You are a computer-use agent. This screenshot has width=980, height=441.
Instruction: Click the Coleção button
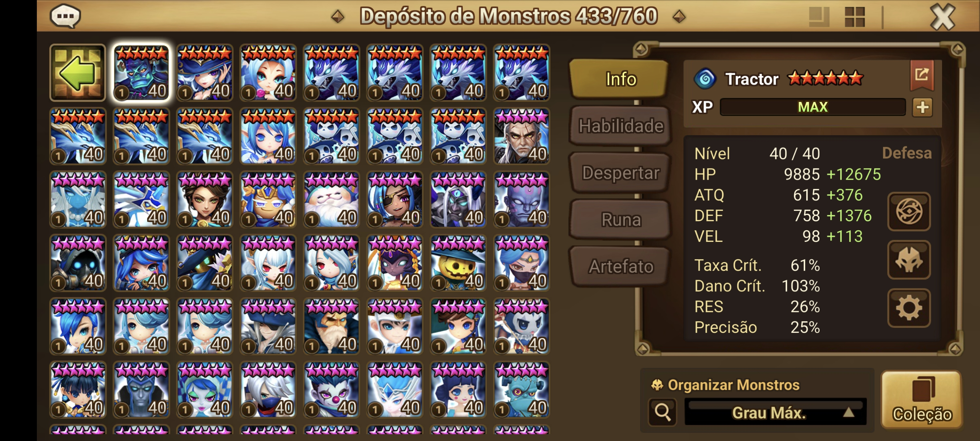pyautogui.click(x=922, y=399)
